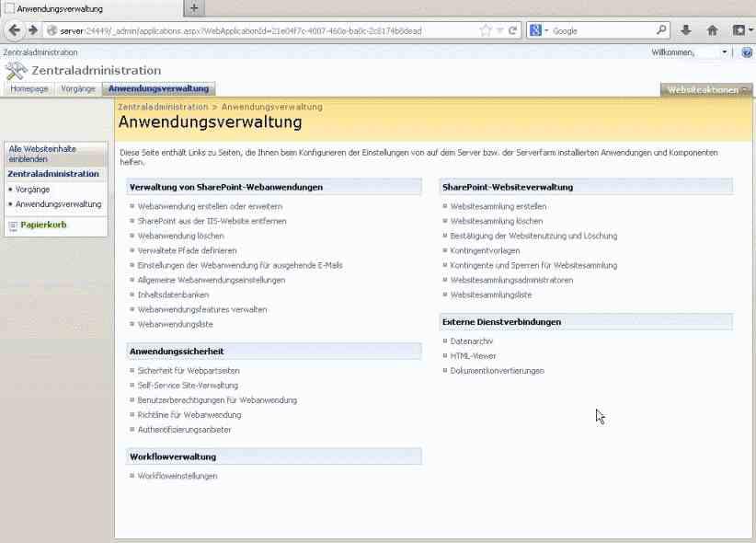Open the downloads arrow icon

click(685, 30)
